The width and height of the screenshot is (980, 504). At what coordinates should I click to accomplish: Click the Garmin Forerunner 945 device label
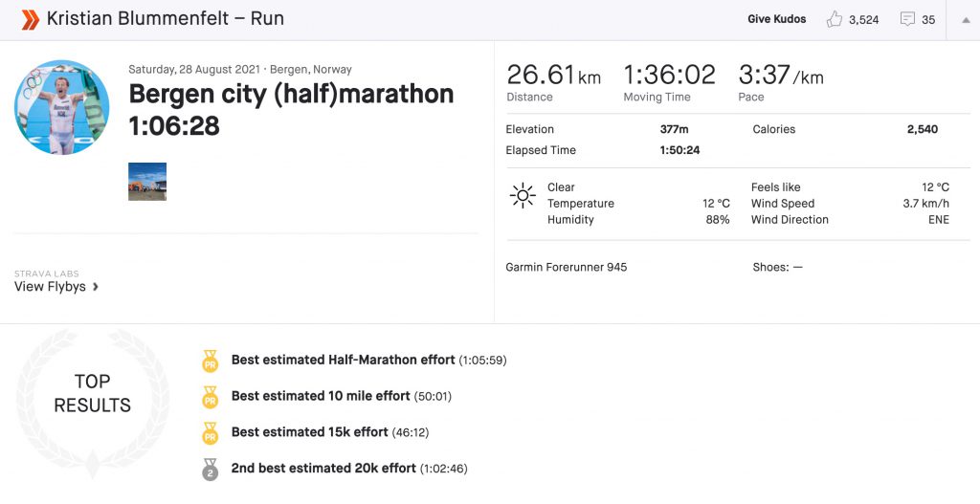point(567,267)
